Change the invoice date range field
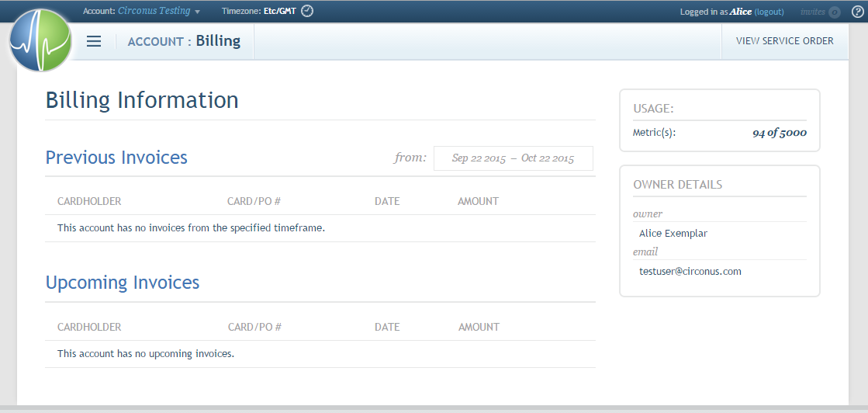Image resolution: width=868 pixels, height=413 pixels. coord(514,158)
